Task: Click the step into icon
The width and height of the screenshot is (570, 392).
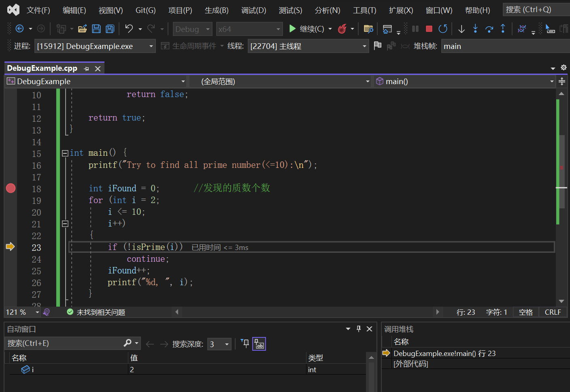Action: tap(475, 28)
